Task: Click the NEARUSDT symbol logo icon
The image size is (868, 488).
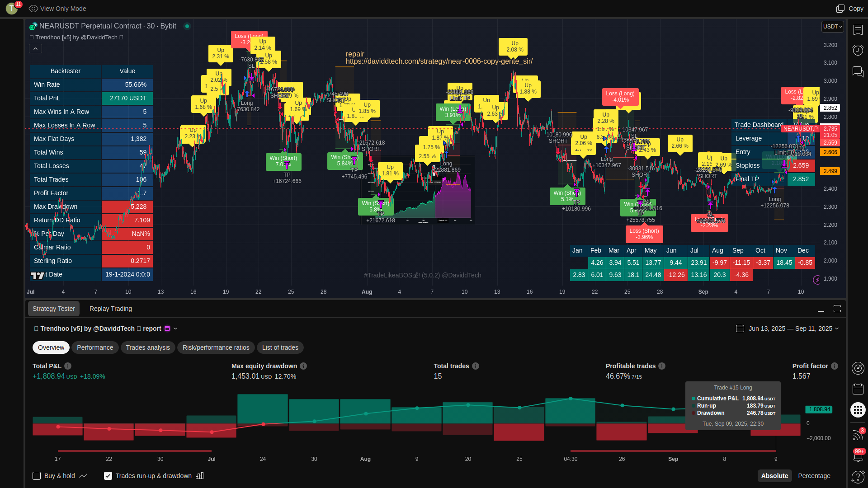Action: tap(33, 26)
